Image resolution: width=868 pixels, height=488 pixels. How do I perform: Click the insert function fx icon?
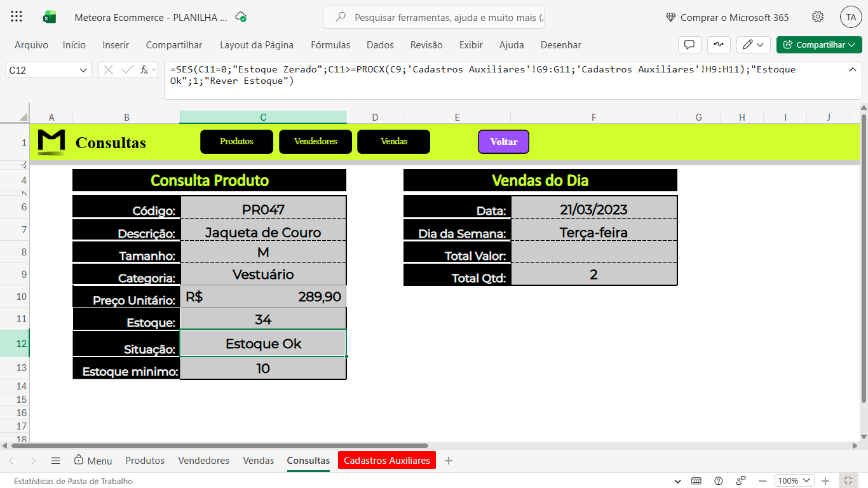[144, 70]
